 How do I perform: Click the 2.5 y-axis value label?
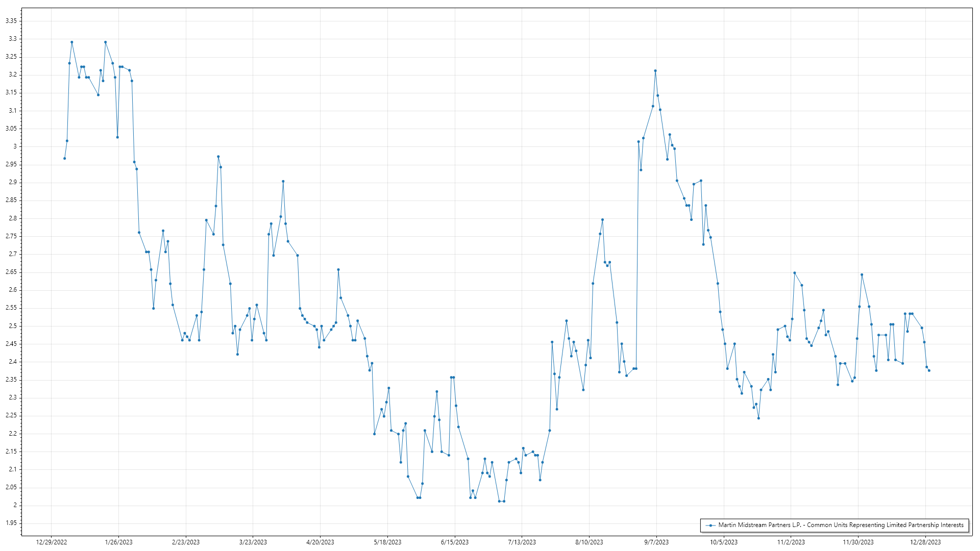[12, 326]
